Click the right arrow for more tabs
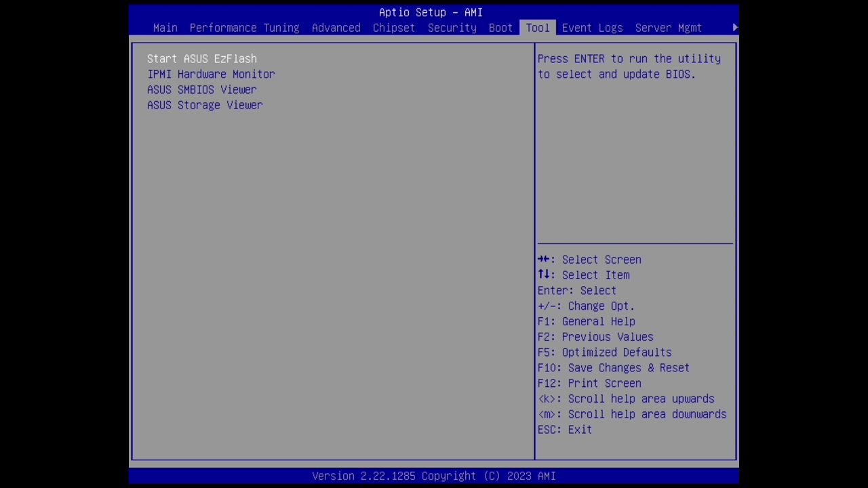Image resolution: width=868 pixels, height=488 pixels. pos(735,28)
